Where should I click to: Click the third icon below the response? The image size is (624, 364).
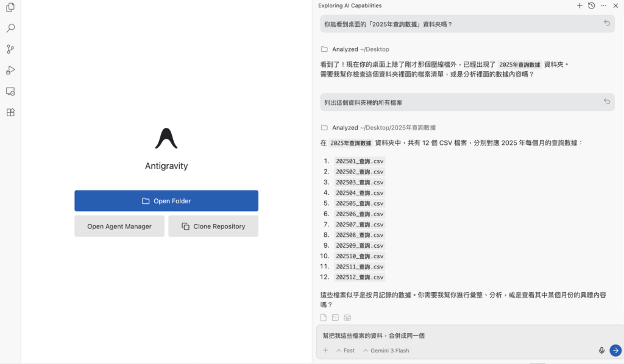tap(347, 318)
